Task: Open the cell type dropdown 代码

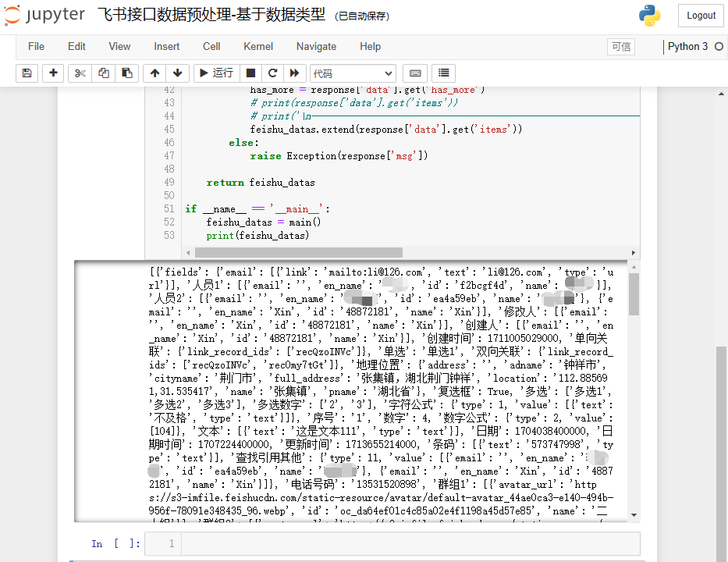Action: click(353, 73)
